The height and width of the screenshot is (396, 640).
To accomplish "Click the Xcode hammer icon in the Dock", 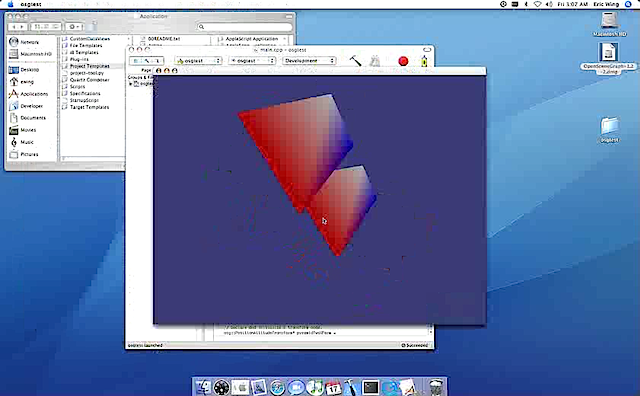I will pos(351,387).
